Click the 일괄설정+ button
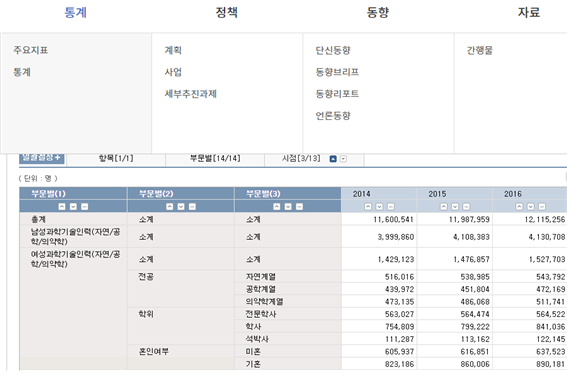567x375 pixels. (x=42, y=158)
